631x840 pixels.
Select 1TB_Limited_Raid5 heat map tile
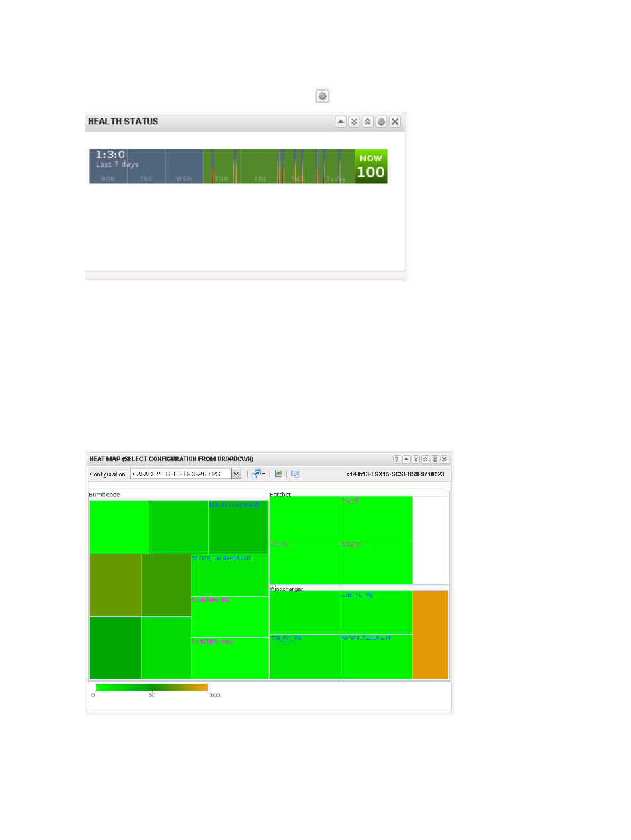[238, 526]
